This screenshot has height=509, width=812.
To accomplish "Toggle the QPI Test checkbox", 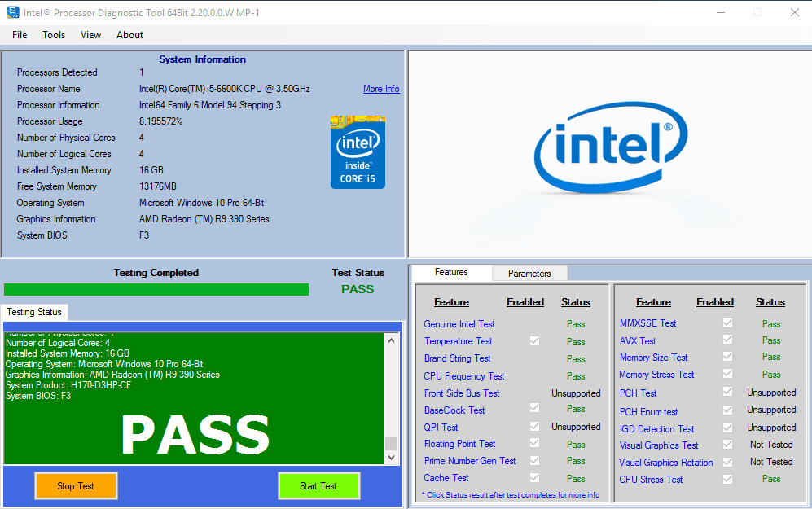I will (x=534, y=426).
